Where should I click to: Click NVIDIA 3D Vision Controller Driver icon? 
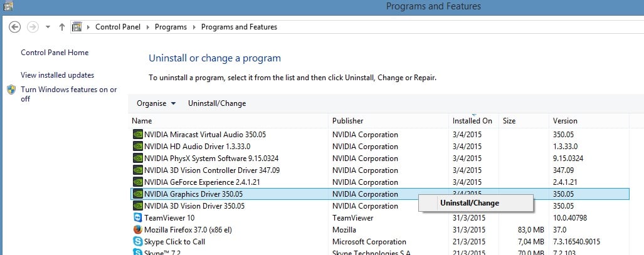138,170
